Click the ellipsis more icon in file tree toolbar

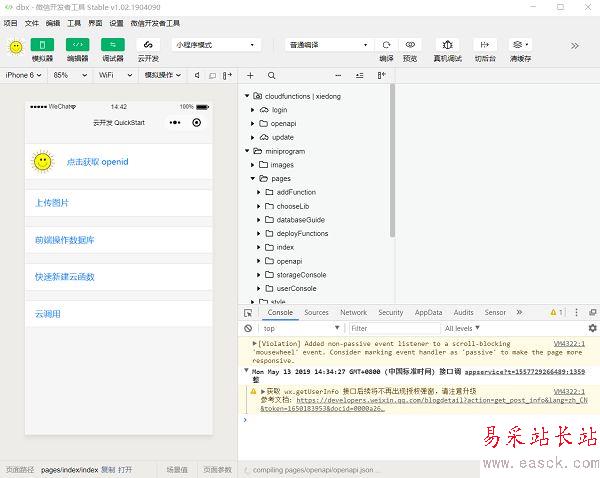(x=338, y=75)
